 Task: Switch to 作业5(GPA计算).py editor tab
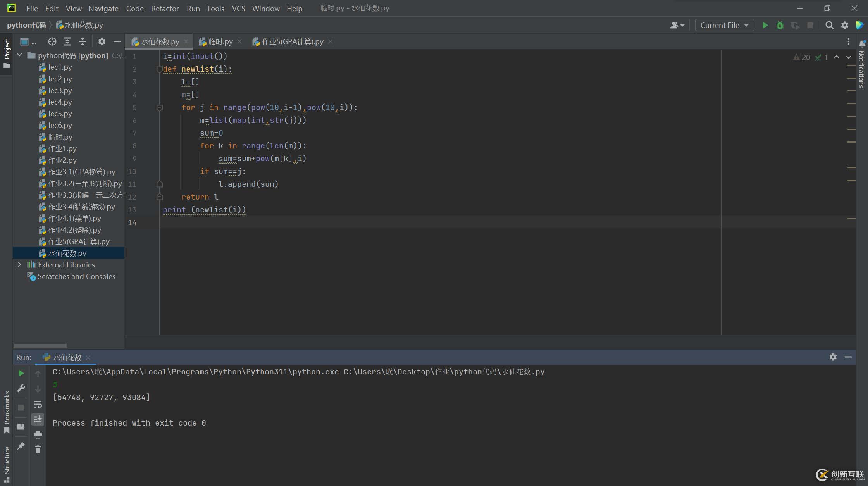[x=293, y=41]
